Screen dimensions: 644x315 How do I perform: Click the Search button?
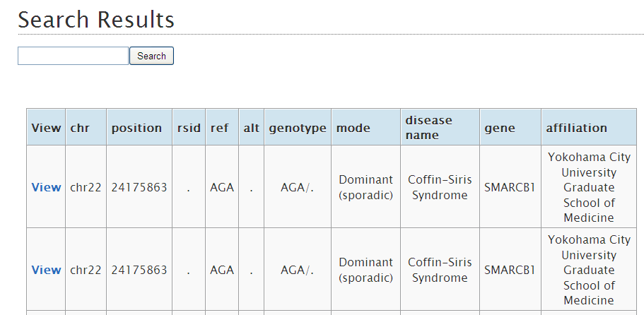pyautogui.click(x=151, y=56)
